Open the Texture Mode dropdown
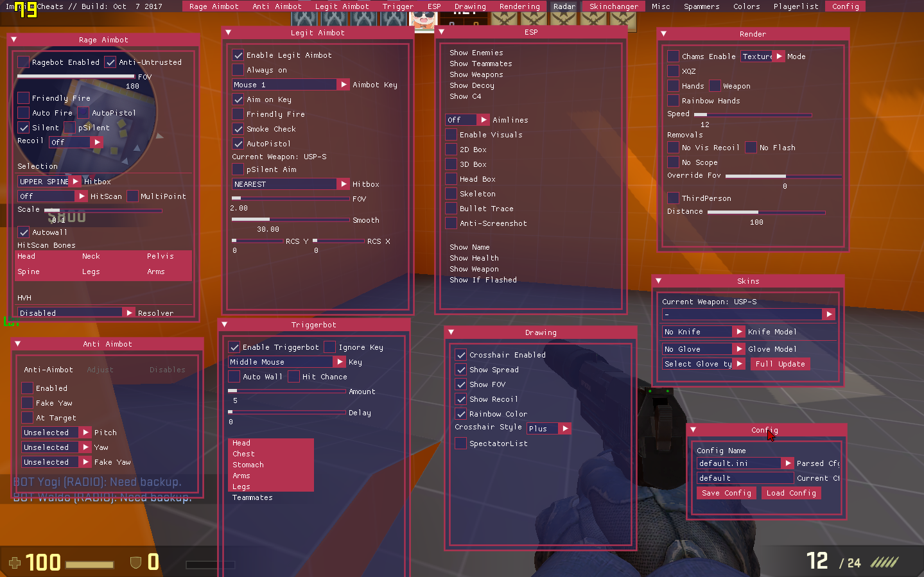The height and width of the screenshot is (577, 924). click(x=763, y=56)
